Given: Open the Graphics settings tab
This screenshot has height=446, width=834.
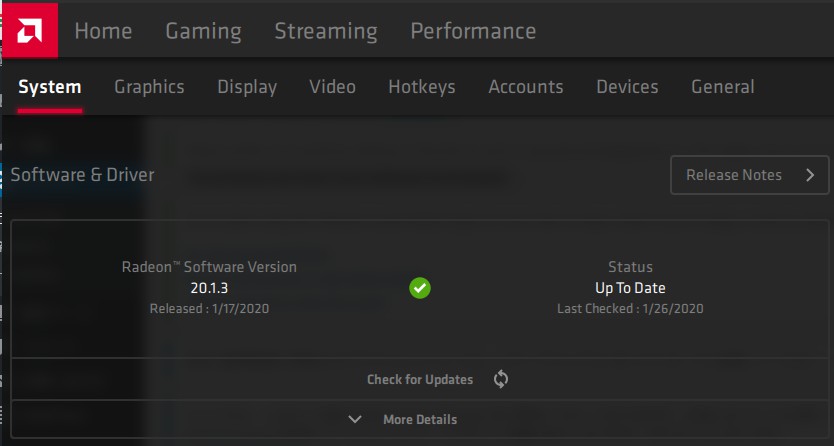Looking at the screenshot, I should point(149,87).
